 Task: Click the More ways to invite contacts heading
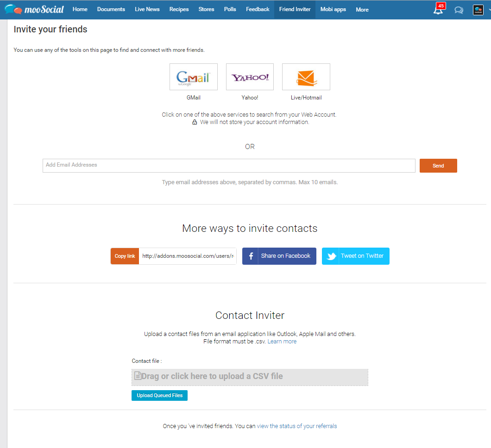click(x=250, y=228)
